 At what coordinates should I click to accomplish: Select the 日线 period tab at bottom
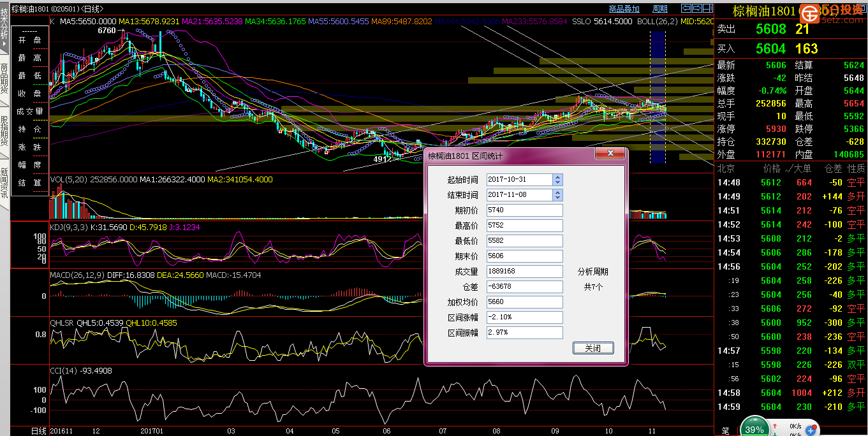point(39,431)
